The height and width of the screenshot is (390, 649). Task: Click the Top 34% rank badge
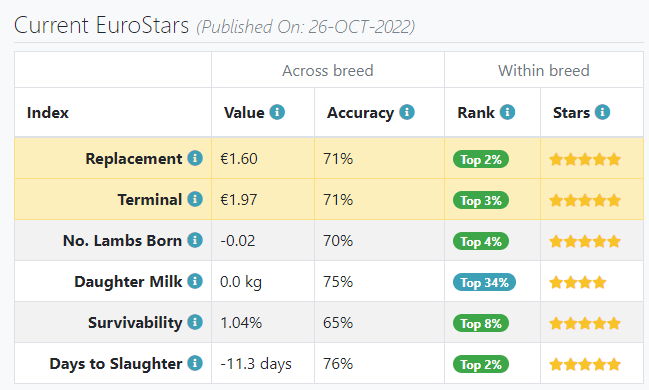pyautogui.click(x=484, y=282)
